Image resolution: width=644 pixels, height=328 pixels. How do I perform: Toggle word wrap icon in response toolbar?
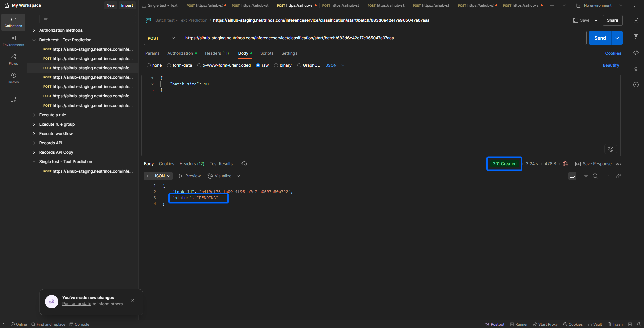click(572, 176)
